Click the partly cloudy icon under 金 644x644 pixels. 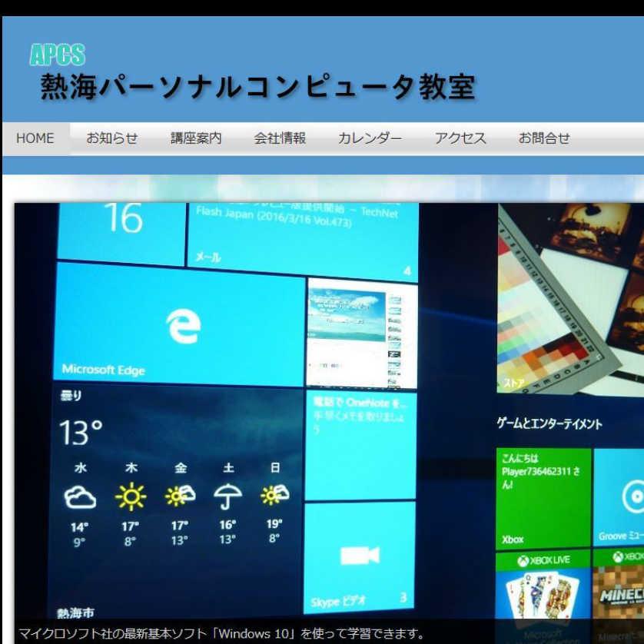pos(180,496)
